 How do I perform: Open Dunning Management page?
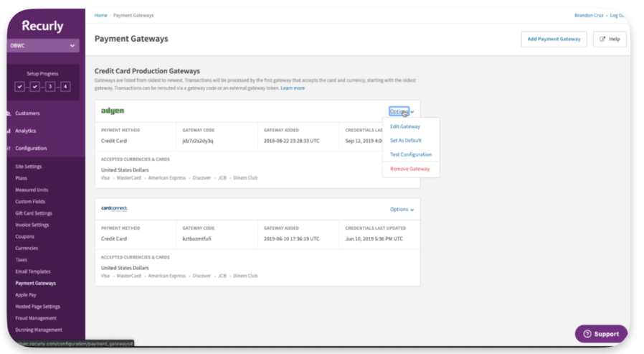point(39,330)
